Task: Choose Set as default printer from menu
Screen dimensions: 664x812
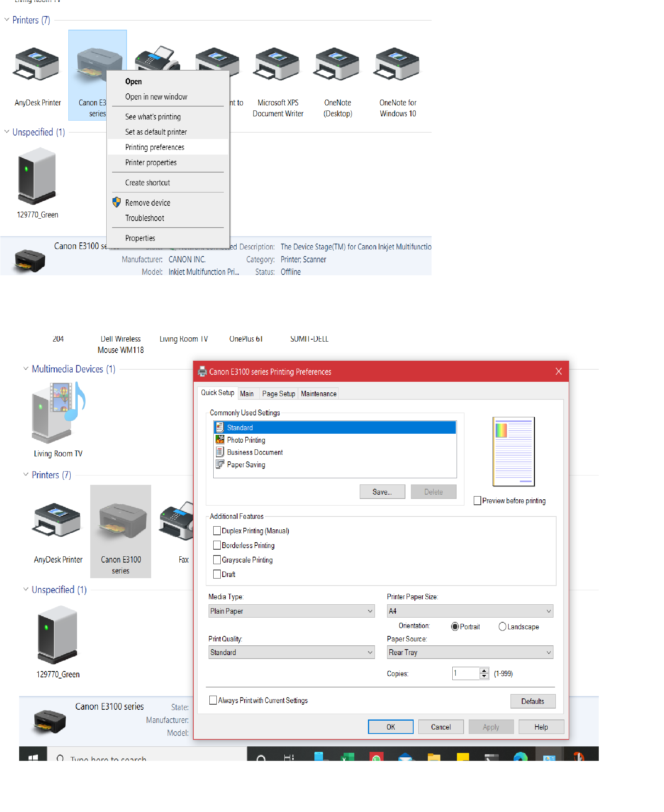Action: pos(156,132)
